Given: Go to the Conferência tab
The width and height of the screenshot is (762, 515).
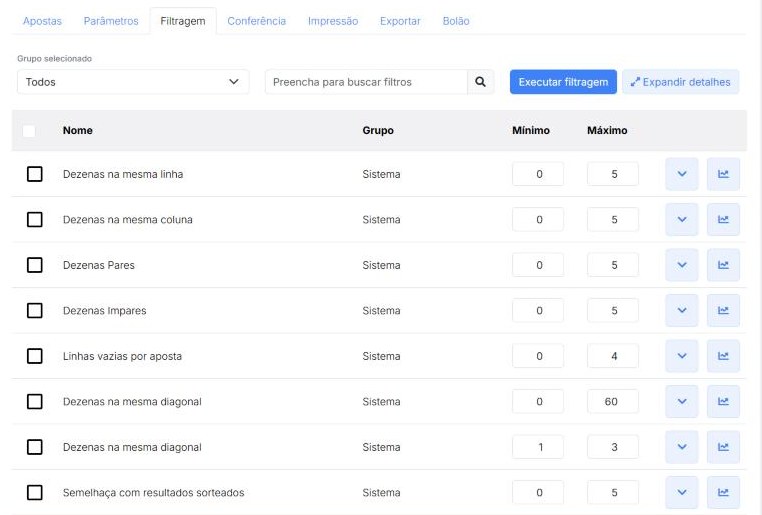Looking at the screenshot, I should click(x=257, y=21).
